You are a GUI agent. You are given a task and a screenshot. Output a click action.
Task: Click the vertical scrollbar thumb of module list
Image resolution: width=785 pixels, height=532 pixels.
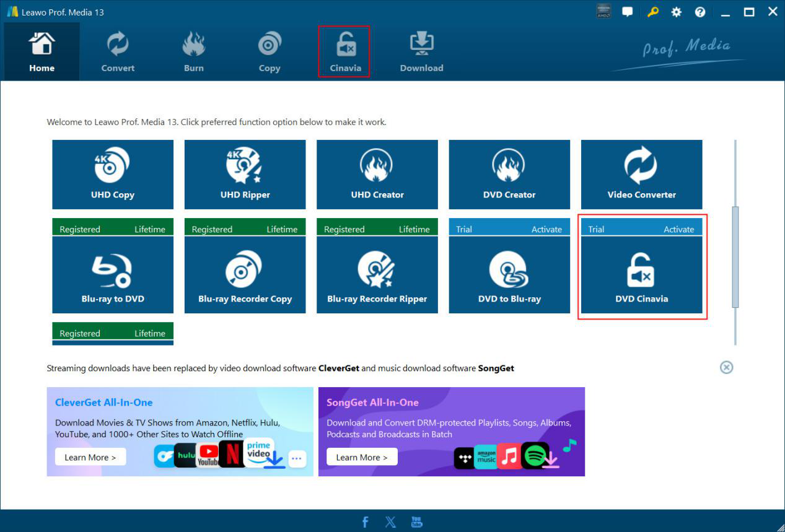[735, 256]
